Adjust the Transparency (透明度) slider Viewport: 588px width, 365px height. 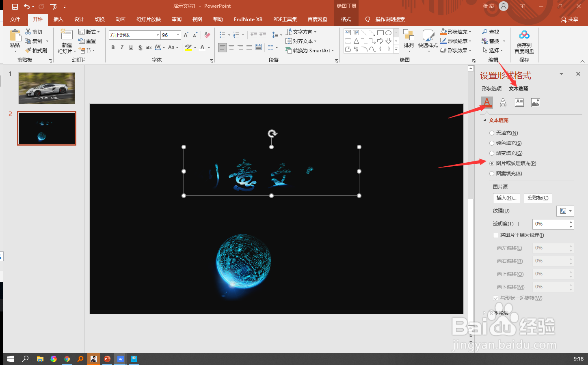[523, 224]
